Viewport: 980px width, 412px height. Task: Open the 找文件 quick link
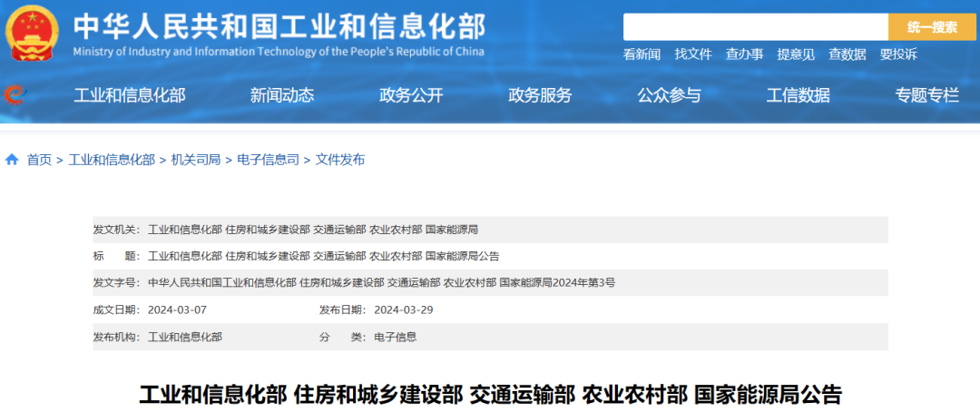(x=693, y=54)
